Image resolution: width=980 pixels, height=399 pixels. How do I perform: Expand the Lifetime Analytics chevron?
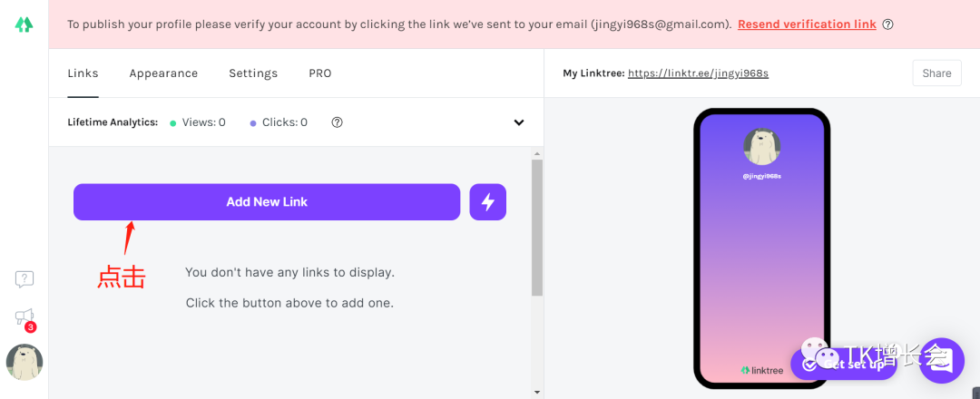[x=519, y=122]
